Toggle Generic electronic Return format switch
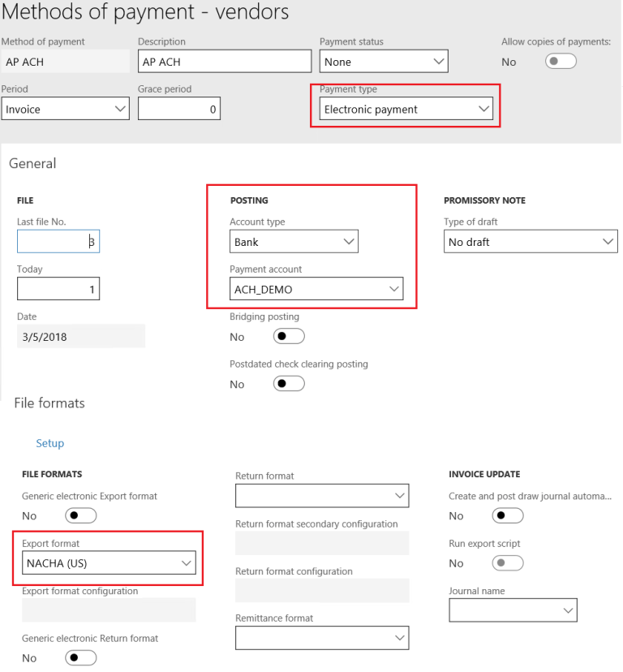Screen dimensions: 623x672 (x=80, y=658)
